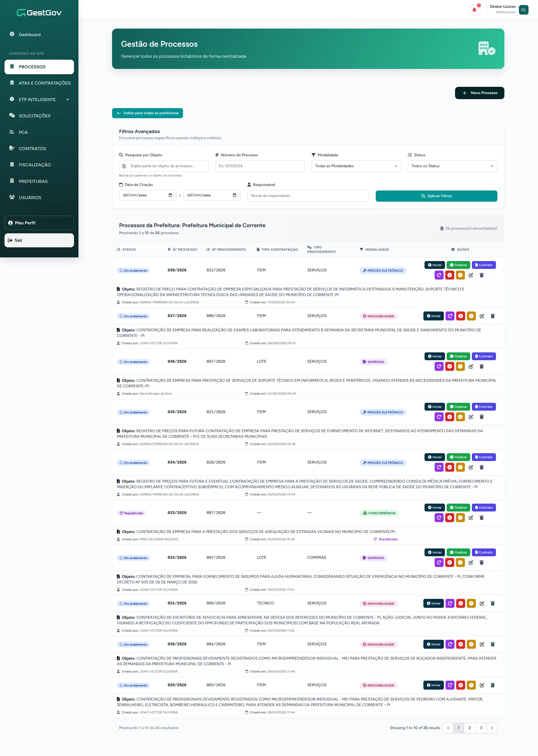This screenshot has width=538, height=756.
Task: Edit process 031/2026 with pencil icon
Action: pos(482,603)
